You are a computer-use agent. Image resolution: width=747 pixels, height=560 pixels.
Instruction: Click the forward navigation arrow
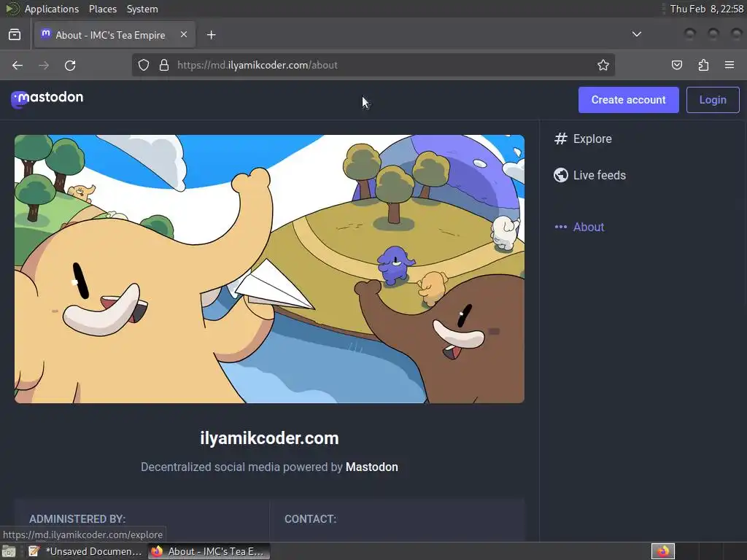43,65
